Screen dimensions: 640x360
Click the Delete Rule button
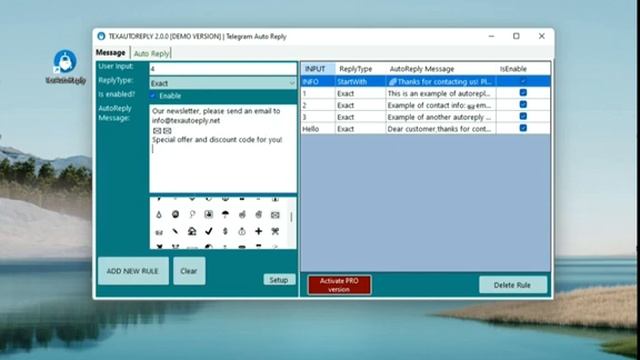513,285
